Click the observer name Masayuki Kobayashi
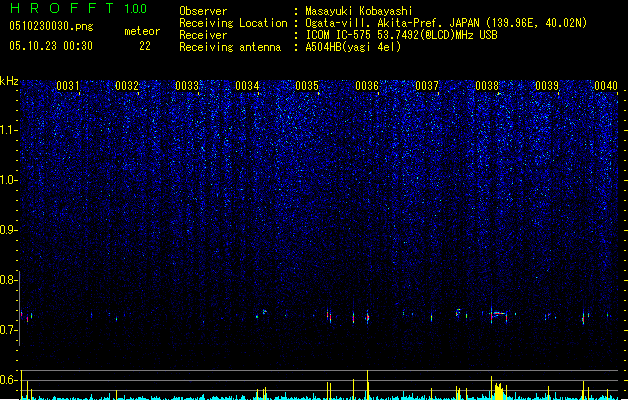Viewport: 629px width, 400px height. [x=359, y=11]
